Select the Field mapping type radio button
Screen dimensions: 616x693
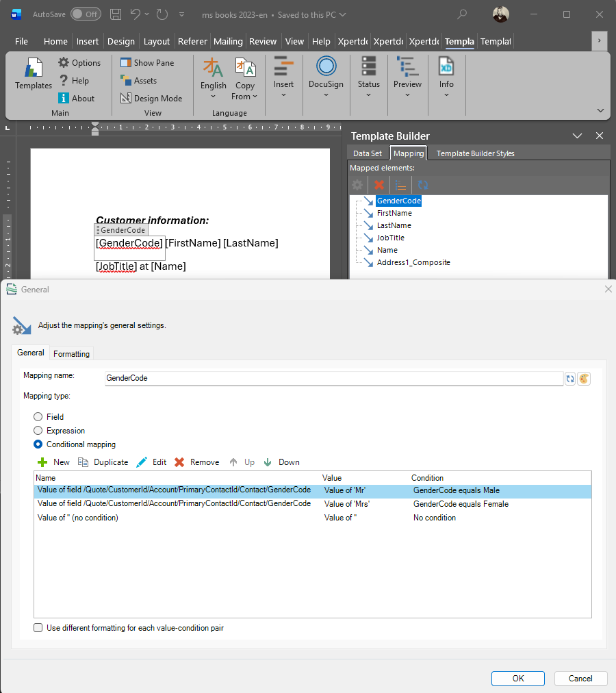click(x=38, y=417)
